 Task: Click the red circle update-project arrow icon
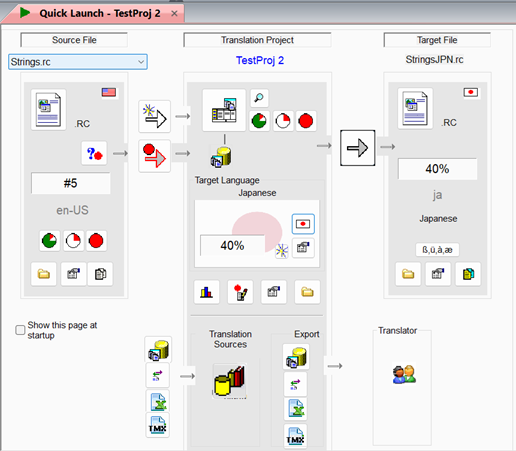(154, 156)
